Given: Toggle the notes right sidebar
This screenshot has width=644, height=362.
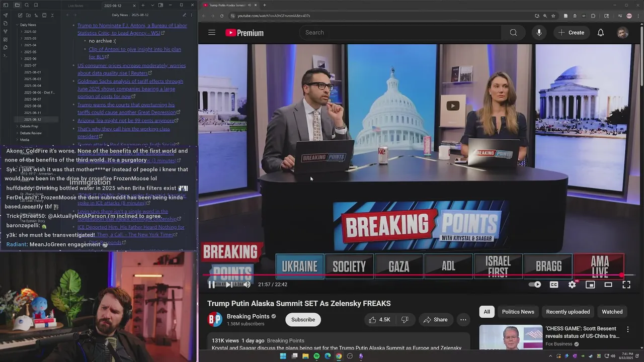Looking at the screenshot, I should (160, 6).
